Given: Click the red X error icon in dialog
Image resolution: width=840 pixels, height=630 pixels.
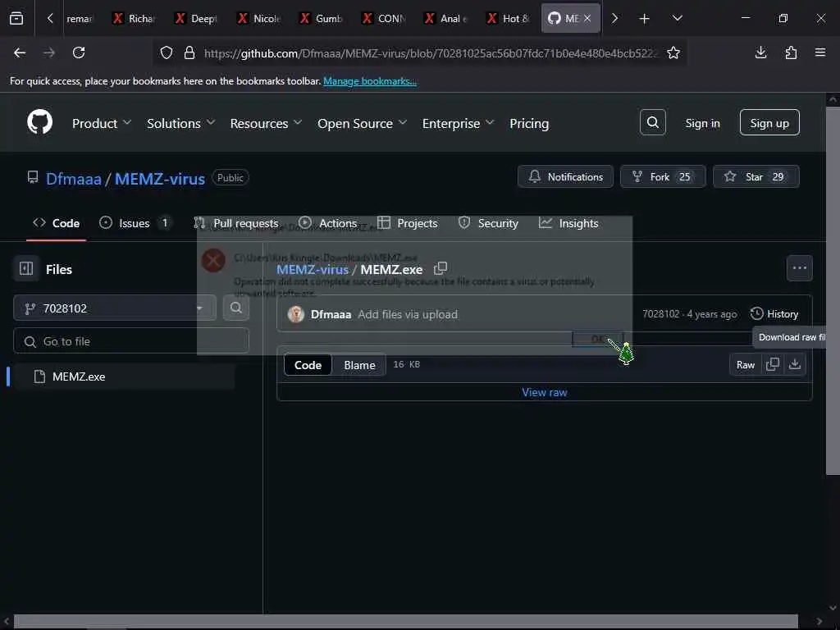Looking at the screenshot, I should [x=213, y=261].
